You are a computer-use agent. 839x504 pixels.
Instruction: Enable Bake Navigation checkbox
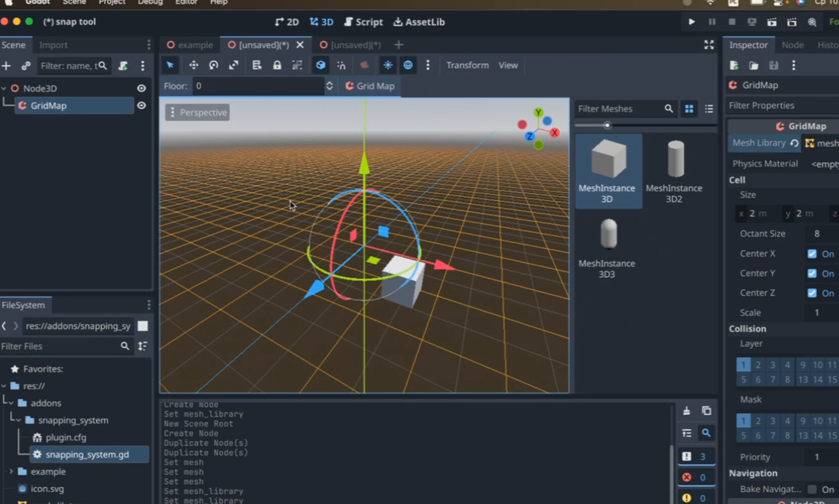coord(812,489)
